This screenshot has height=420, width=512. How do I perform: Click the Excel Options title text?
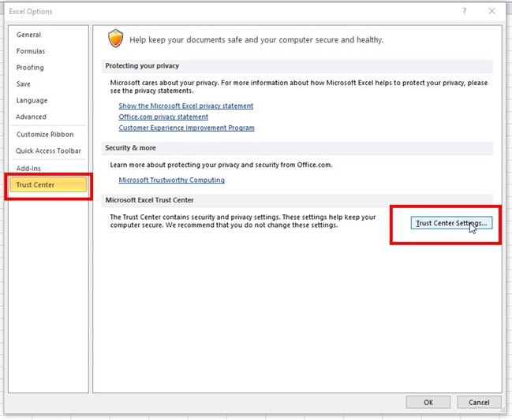click(31, 11)
